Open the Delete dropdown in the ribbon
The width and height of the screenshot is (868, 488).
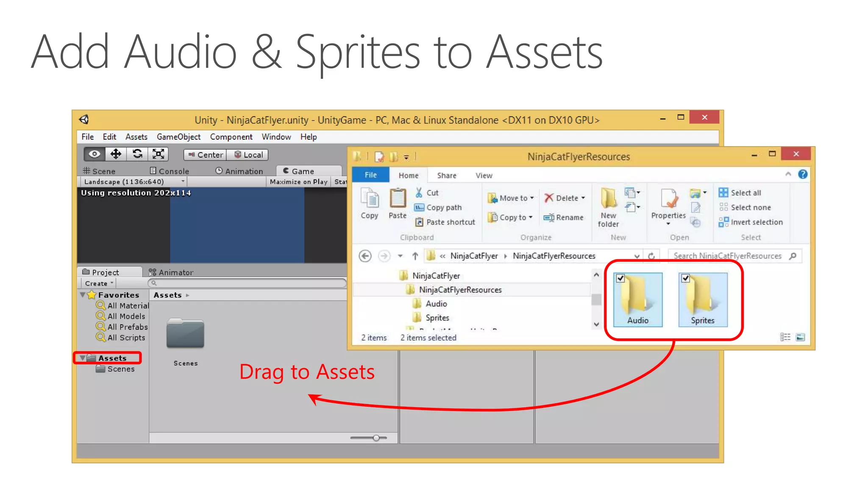[x=565, y=198]
